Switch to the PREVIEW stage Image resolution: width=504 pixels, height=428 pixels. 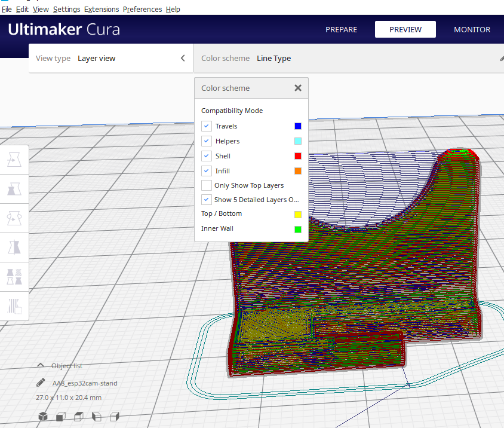pos(405,30)
